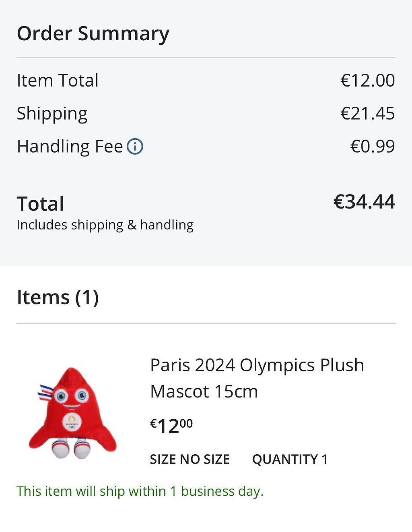The image size is (412, 532).
Task: Click the product price below the mascot title
Action: (171, 426)
